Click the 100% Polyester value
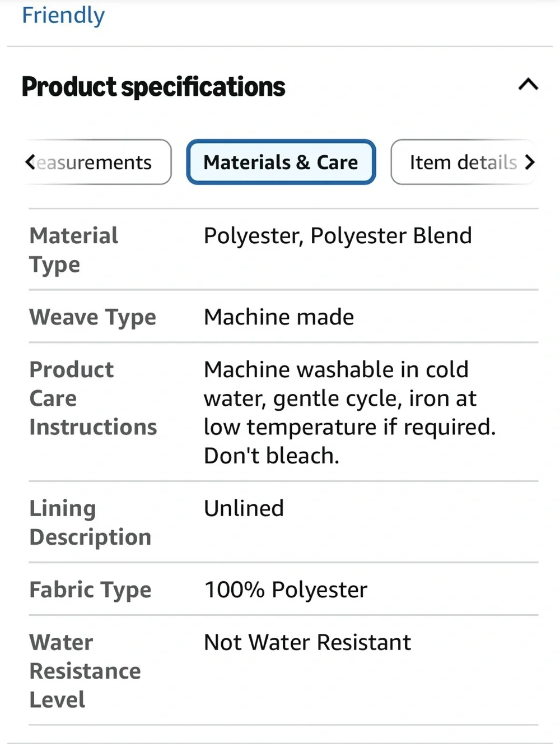The width and height of the screenshot is (560, 747). tap(286, 590)
